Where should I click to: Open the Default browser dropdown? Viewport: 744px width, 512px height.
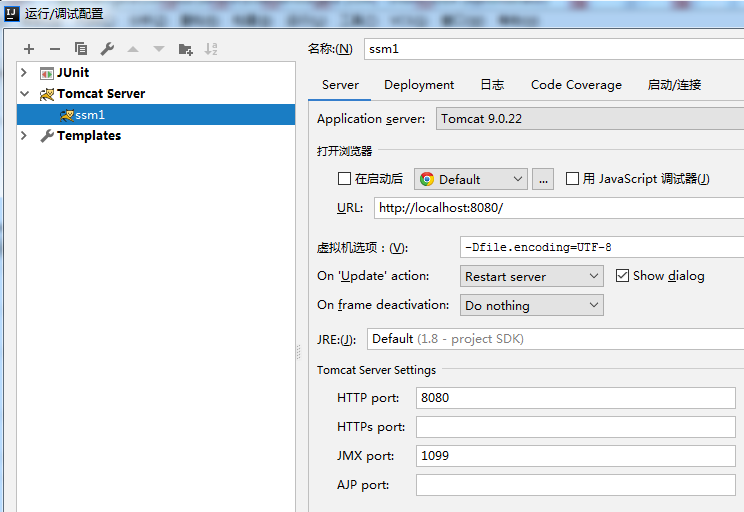point(471,179)
